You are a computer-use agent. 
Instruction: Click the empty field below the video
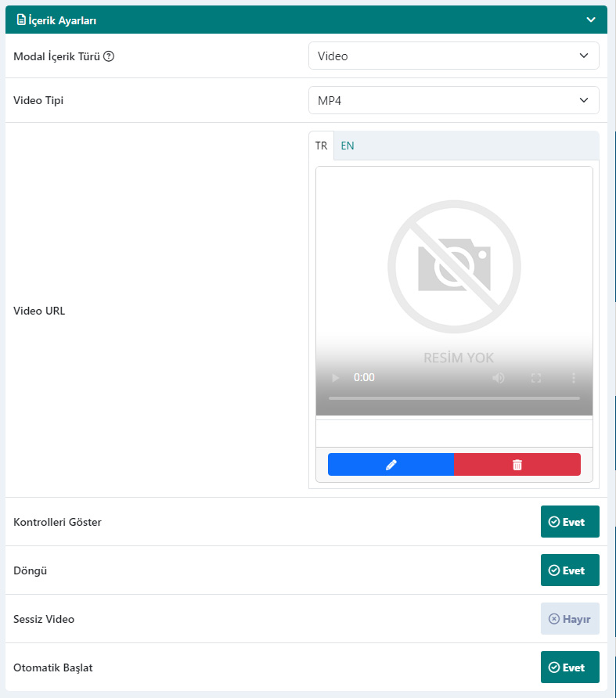[x=454, y=434]
